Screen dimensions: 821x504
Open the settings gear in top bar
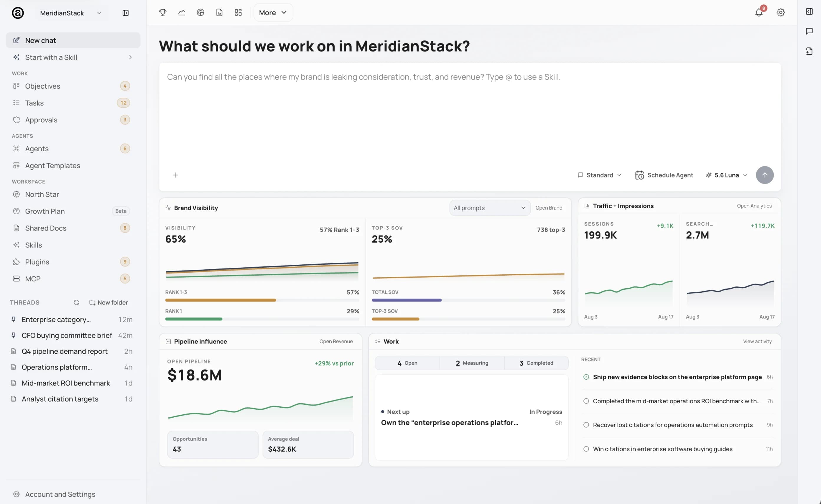click(x=780, y=12)
